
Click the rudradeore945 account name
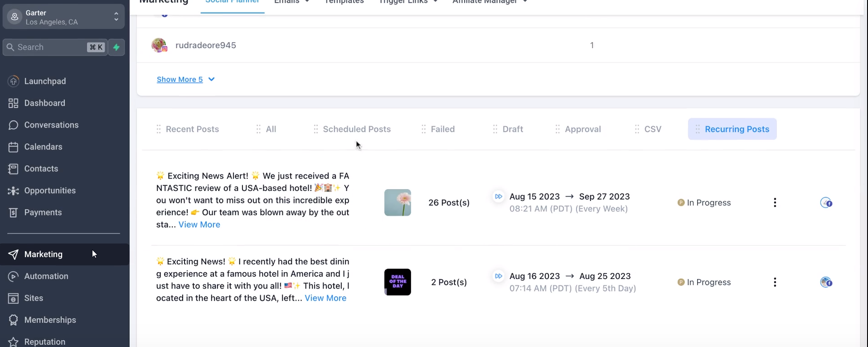[206, 45]
